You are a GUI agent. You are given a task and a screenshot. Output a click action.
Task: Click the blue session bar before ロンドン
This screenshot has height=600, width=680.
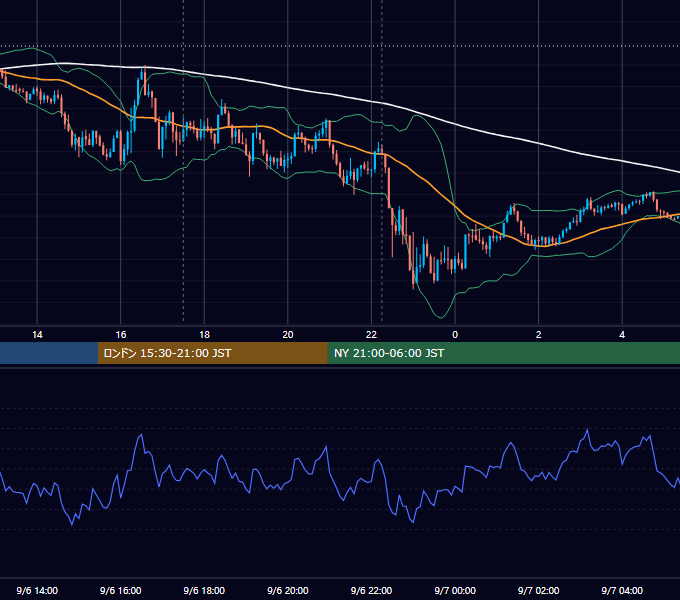49,353
